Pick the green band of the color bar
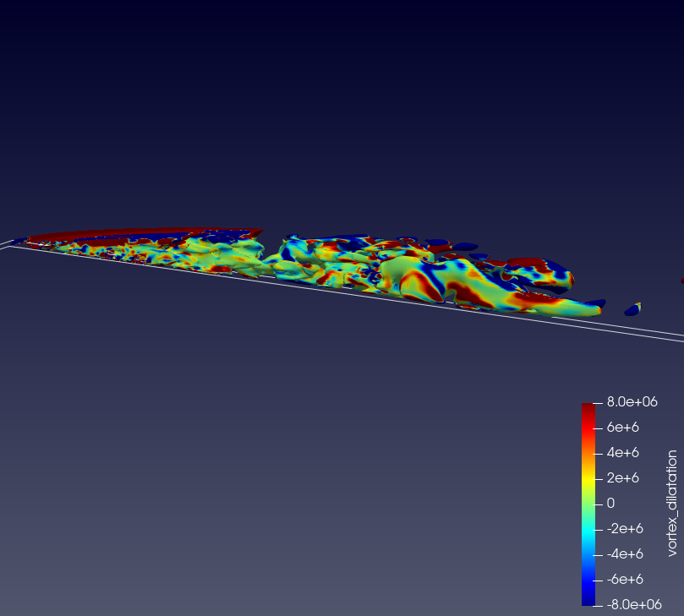The image size is (684, 616). 588,504
